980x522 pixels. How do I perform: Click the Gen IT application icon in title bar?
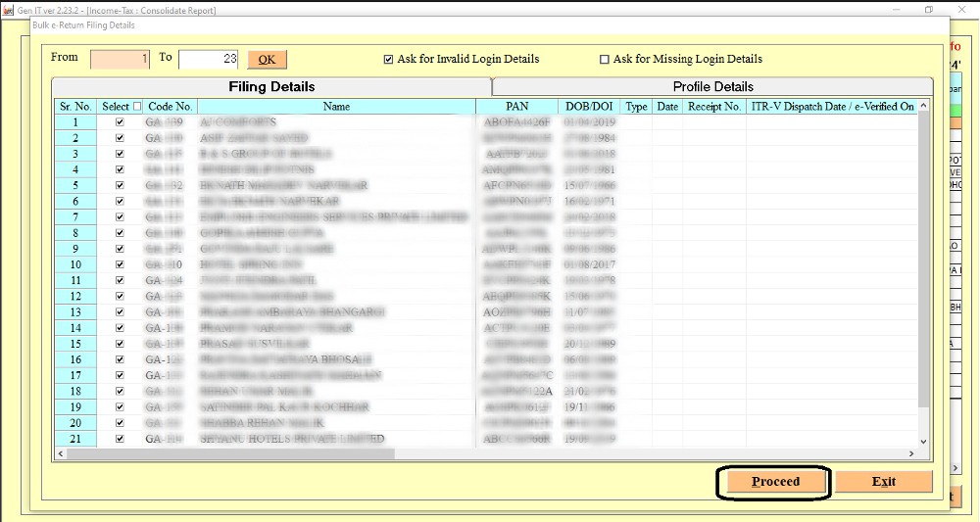coord(9,10)
